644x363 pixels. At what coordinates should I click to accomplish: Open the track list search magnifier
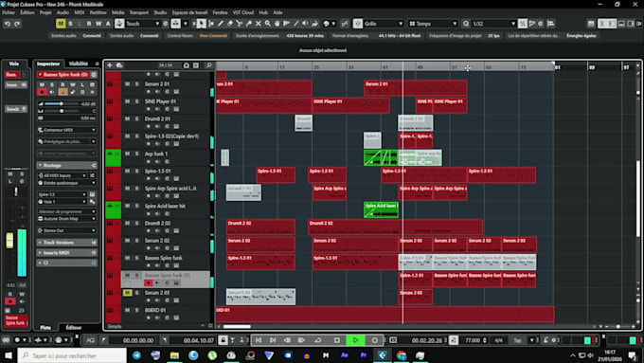point(208,65)
